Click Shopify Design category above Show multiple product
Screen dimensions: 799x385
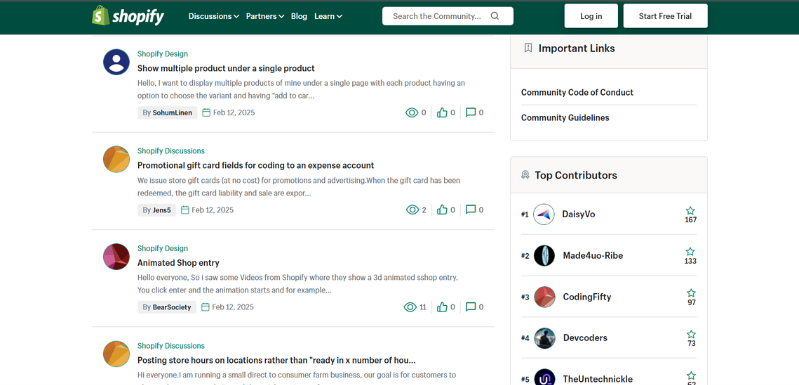point(163,53)
